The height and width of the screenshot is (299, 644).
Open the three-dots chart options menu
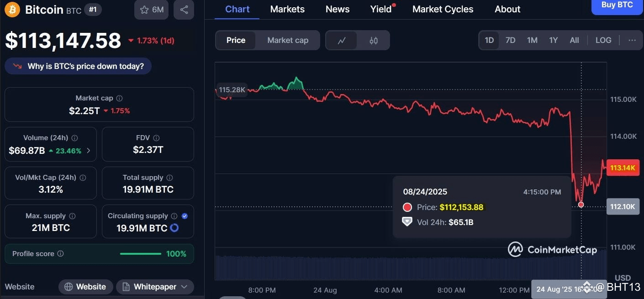[x=632, y=40]
